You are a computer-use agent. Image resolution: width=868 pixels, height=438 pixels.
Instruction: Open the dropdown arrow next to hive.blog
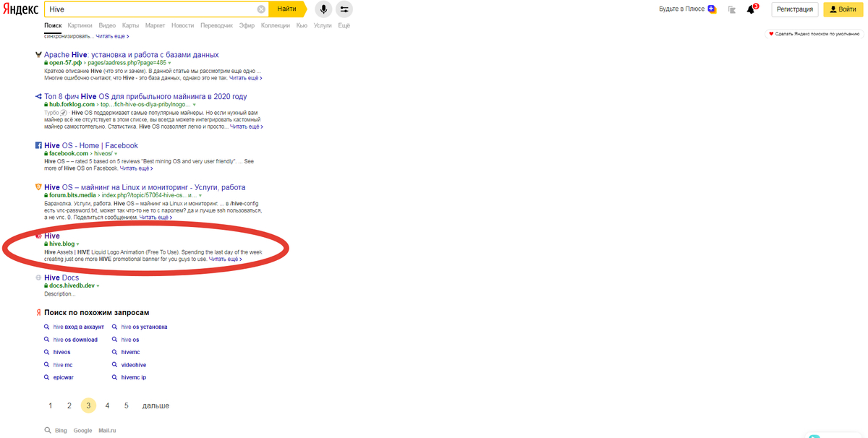pos(78,244)
